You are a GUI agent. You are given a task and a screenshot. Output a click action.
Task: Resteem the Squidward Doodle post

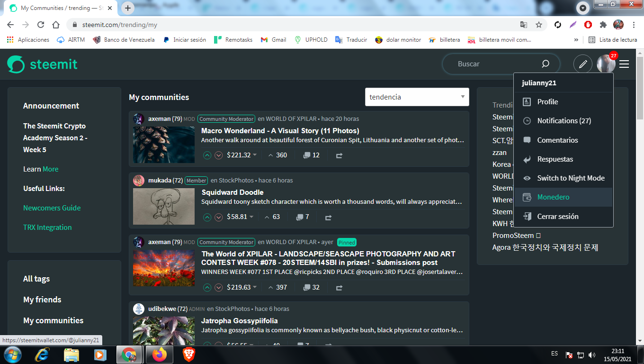click(x=328, y=217)
